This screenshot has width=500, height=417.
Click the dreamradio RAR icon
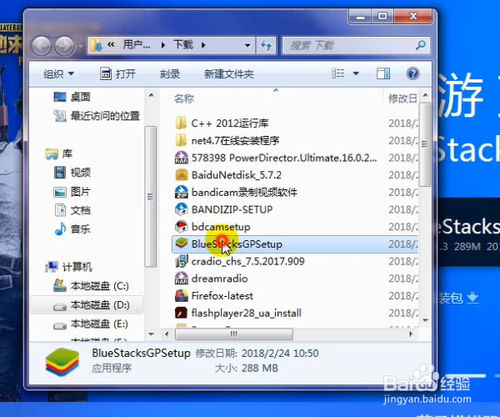181,278
